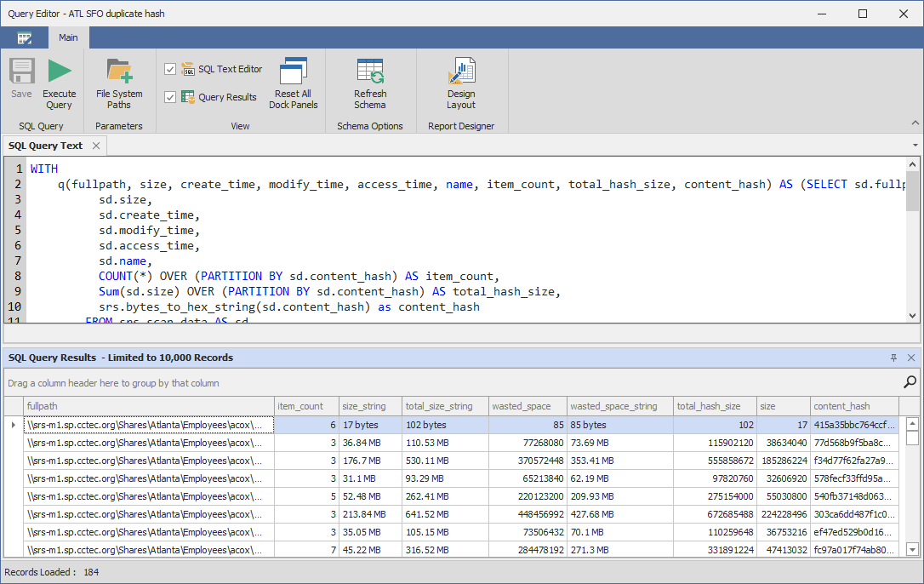Select the SQL Query Text tab
Viewport: 924px width, 584px height.
45,146
